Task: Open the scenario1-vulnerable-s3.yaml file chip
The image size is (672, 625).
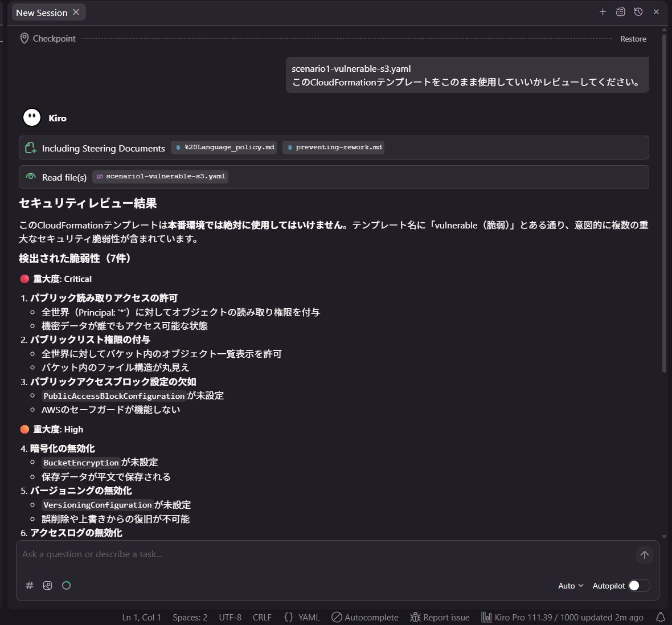Action: coord(160,177)
